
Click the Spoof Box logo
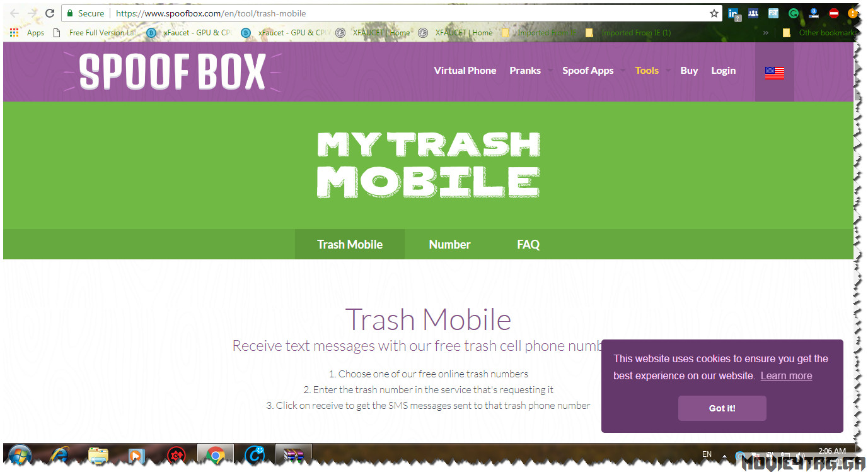(173, 71)
